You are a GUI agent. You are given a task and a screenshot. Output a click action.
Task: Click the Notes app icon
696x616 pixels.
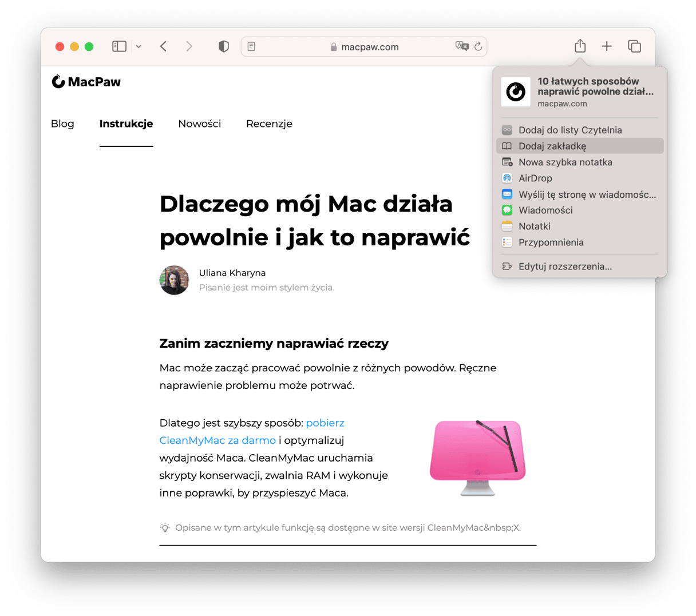tap(507, 226)
